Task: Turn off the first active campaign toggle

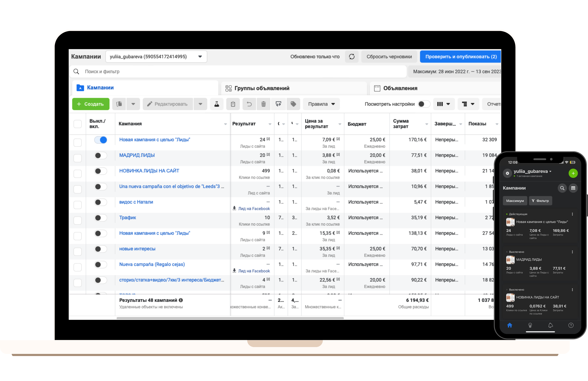Action: coord(101,140)
